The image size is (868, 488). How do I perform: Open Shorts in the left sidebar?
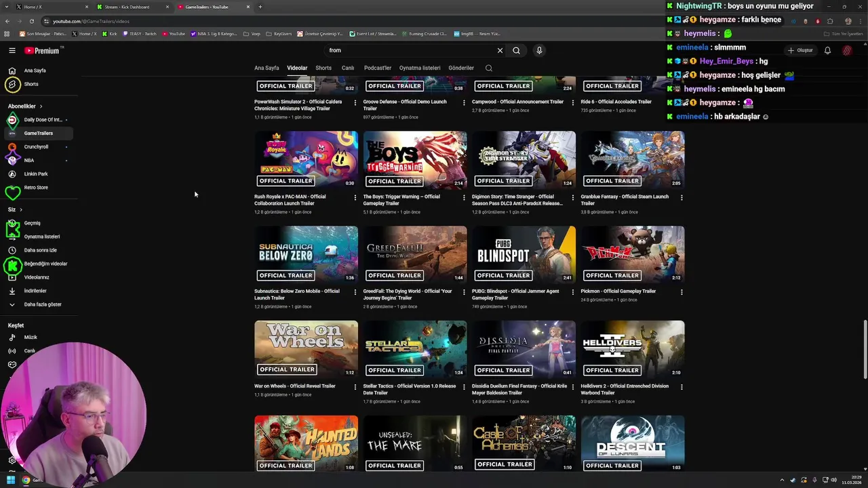[x=38, y=84]
